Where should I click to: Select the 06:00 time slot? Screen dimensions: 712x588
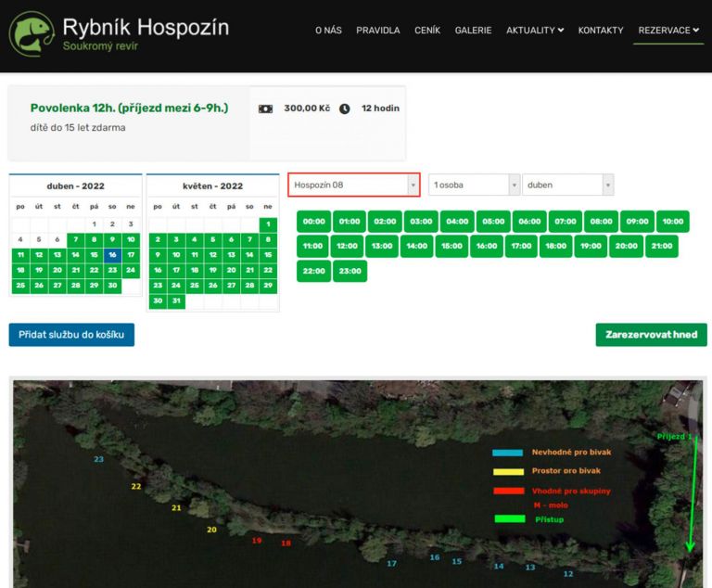pyautogui.click(x=529, y=222)
